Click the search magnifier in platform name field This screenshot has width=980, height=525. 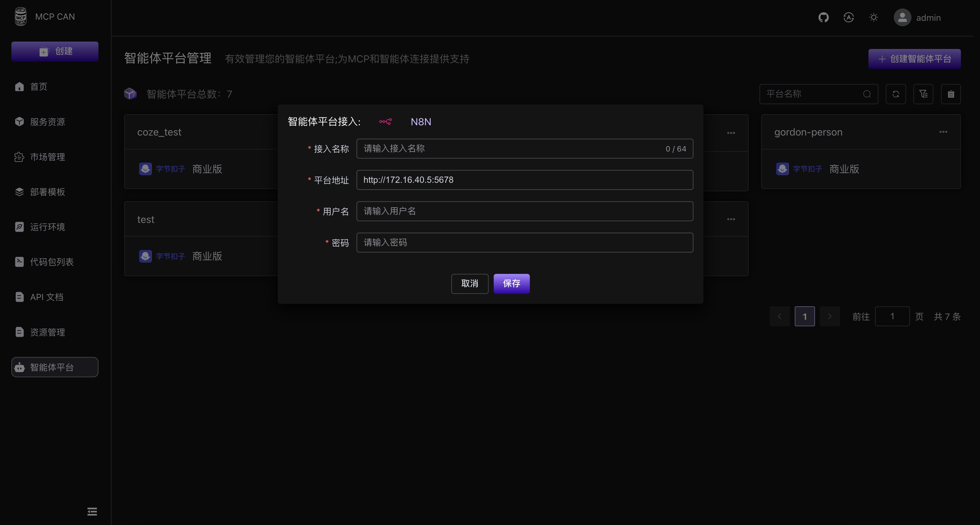pos(867,94)
